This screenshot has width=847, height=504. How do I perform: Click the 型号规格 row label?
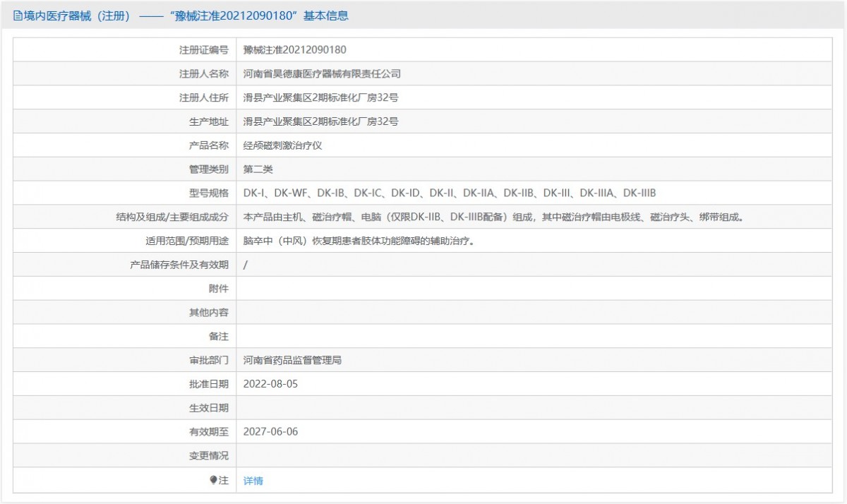208,193
